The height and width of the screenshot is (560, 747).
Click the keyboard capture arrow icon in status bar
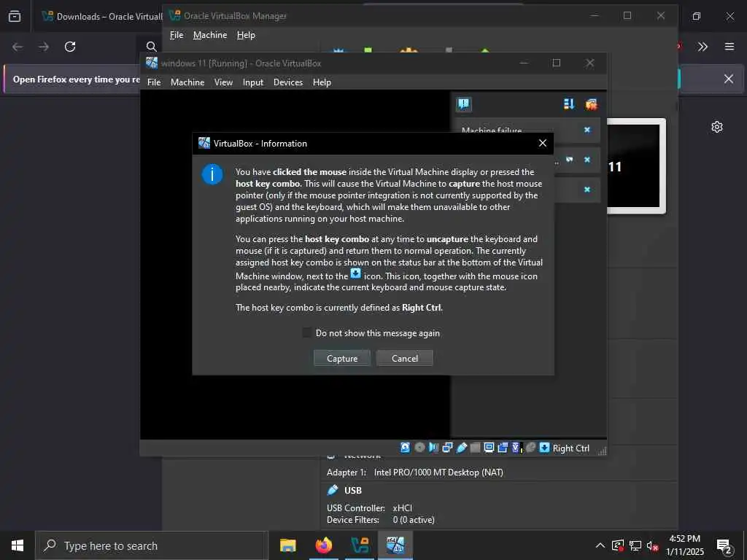click(x=544, y=448)
